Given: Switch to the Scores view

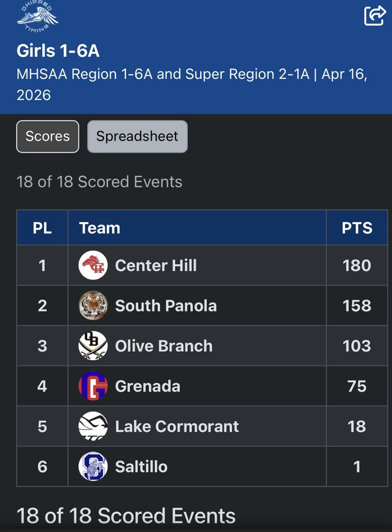Looking at the screenshot, I should point(48,136).
